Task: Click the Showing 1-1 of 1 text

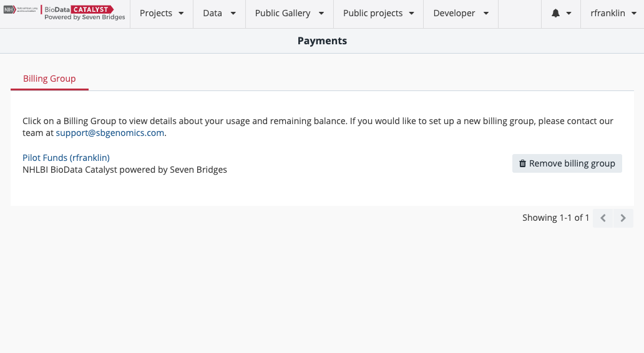Action: tap(555, 218)
